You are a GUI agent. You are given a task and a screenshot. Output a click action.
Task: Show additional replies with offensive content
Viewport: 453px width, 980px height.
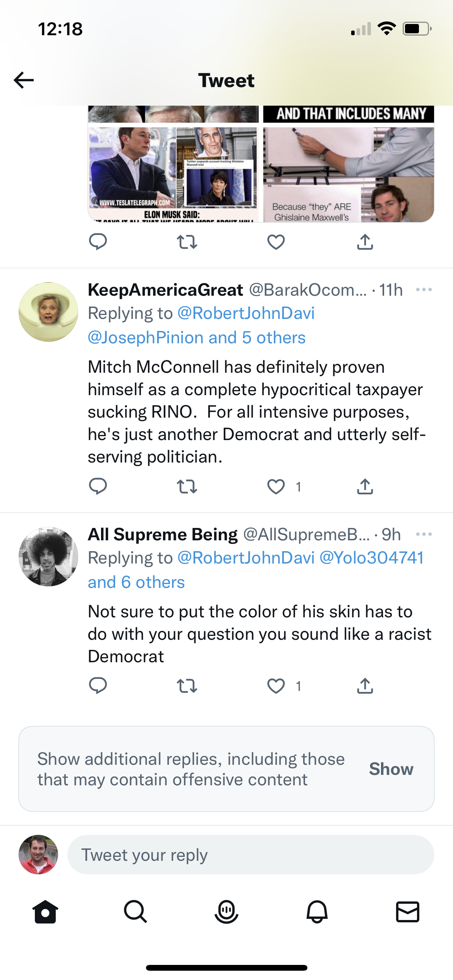point(391,769)
